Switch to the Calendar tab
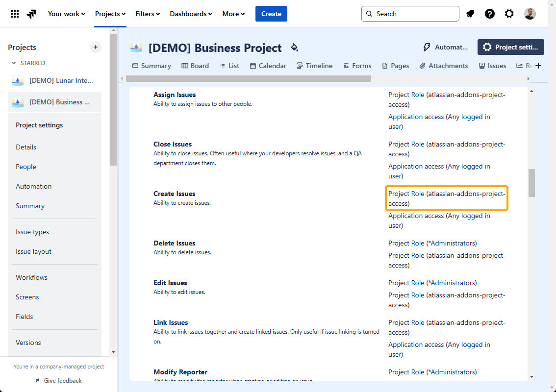 point(268,65)
